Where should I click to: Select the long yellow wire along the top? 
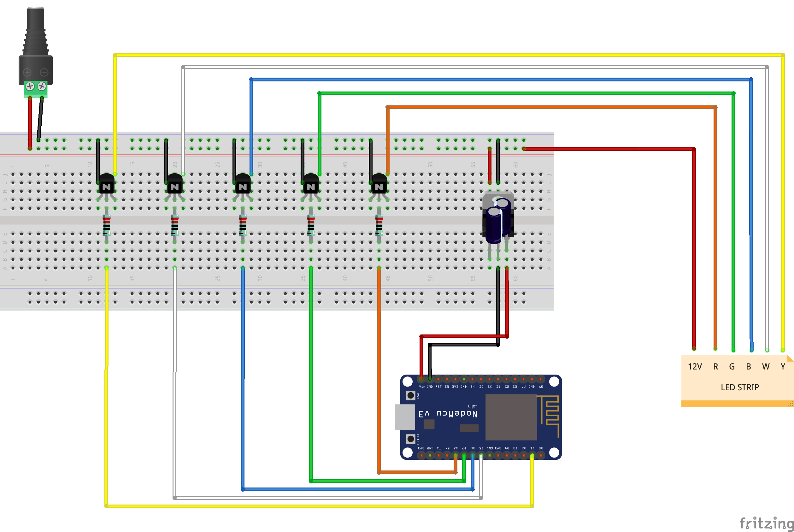[449, 55]
